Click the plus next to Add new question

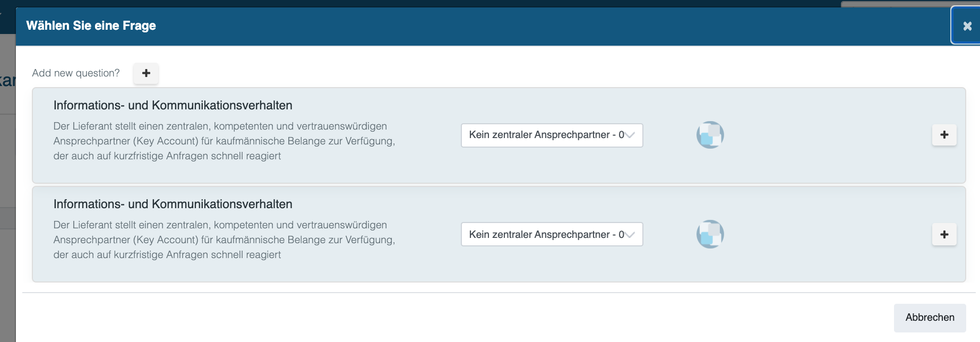[x=146, y=73]
